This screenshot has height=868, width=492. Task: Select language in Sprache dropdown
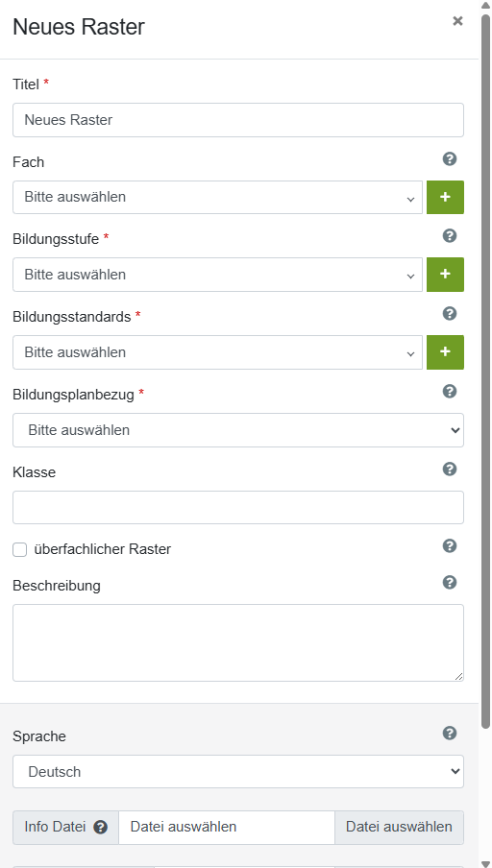[x=238, y=772]
